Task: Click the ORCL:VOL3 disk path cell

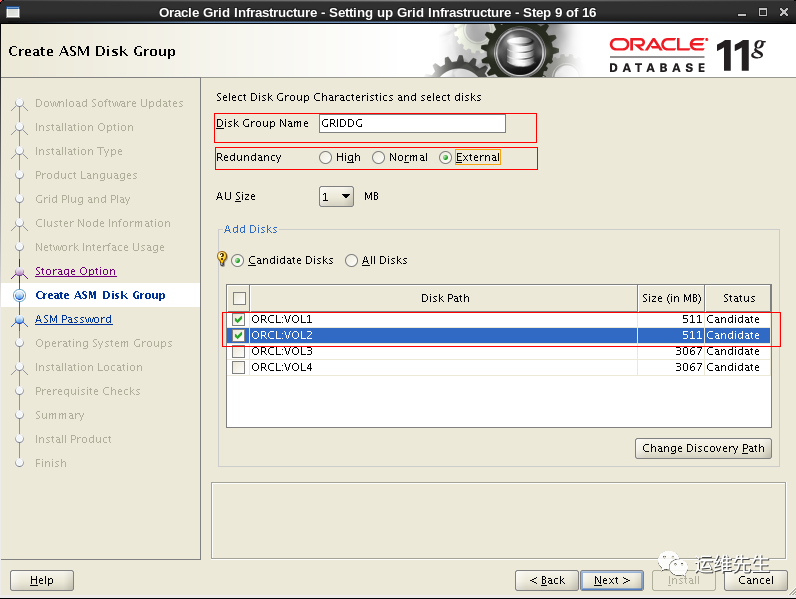Action: click(x=443, y=351)
